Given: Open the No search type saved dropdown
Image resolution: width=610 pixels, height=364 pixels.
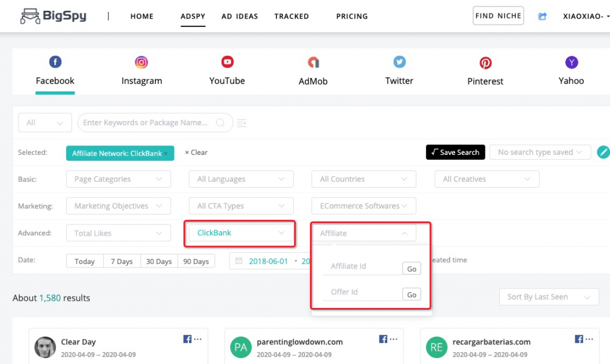Looking at the screenshot, I should [x=540, y=152].
